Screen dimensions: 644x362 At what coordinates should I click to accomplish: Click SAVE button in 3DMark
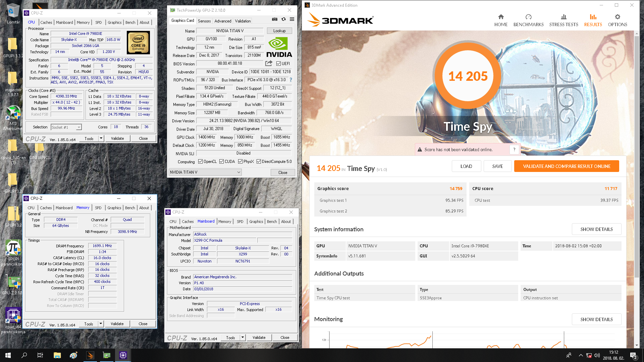point(497,166)
